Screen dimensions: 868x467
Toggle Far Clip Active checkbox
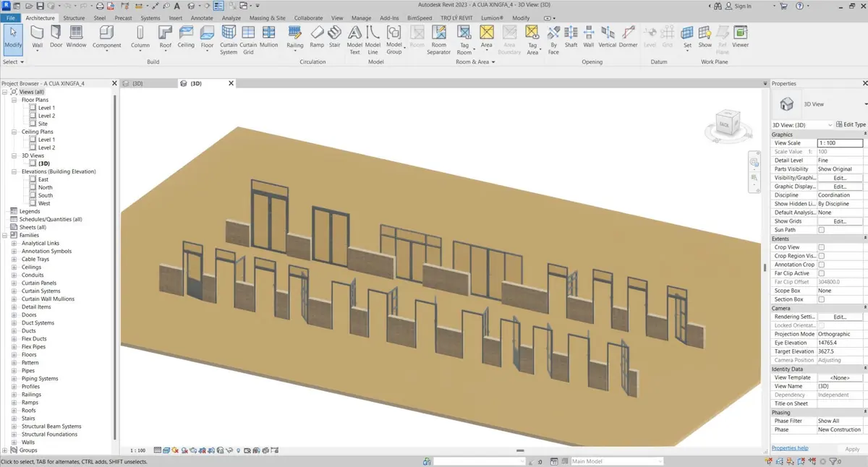[x=821, y=273]
